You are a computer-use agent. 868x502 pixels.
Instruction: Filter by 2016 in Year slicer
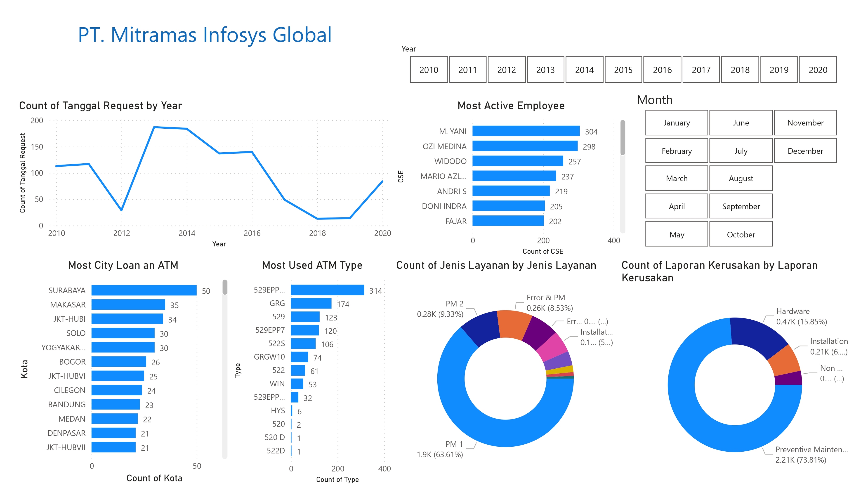coord(662,70)
